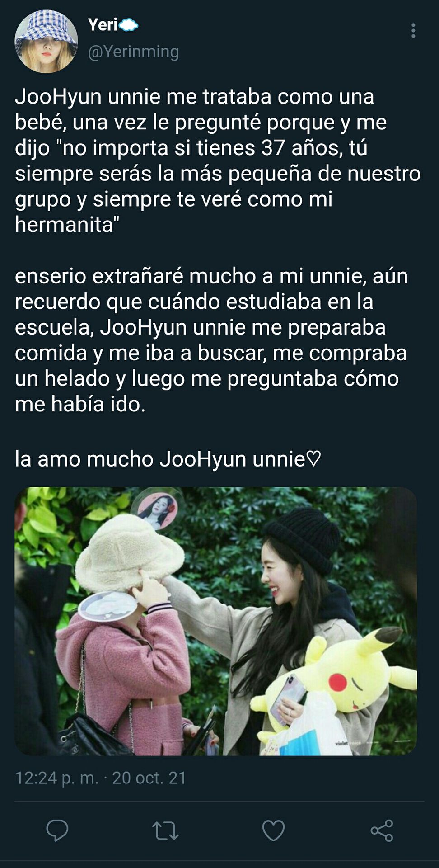Open the three-dot more options menu
This screenshot has width=439, height=868.
(x=413, y=30)
